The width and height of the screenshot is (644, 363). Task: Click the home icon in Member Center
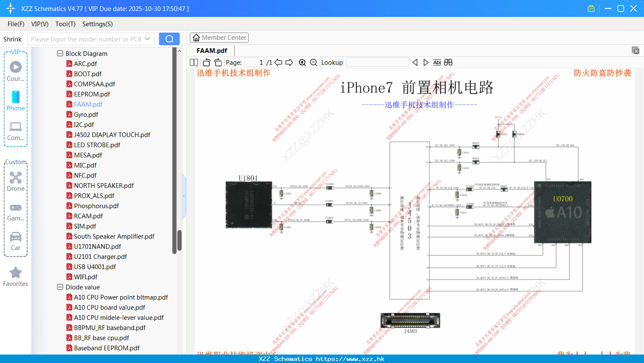[196, 38]
